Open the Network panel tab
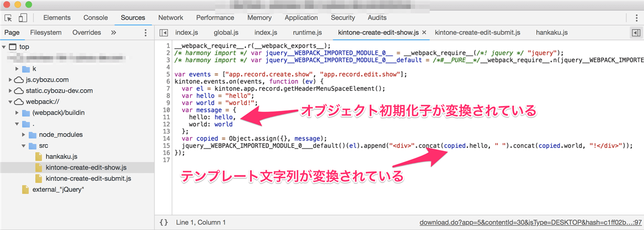The height and width of the screenshot is (230, 644). pyautogui.click(x=171, y=18)
